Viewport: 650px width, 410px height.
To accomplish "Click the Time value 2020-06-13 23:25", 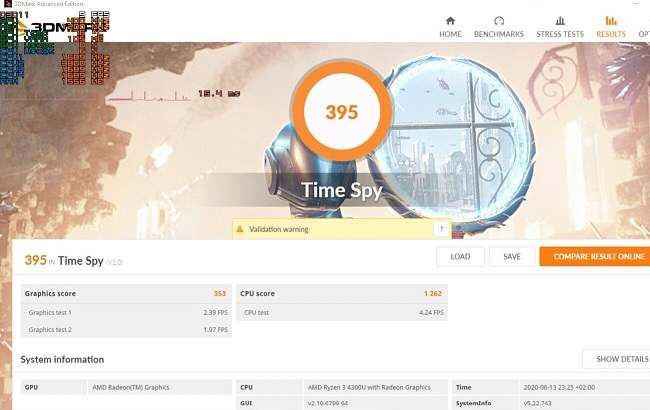I will click(x=559, y=387).
